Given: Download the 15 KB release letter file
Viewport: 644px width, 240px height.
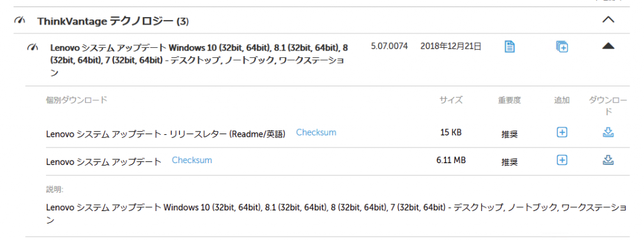Looking at the screenshot, I should [x=608, y=132].
